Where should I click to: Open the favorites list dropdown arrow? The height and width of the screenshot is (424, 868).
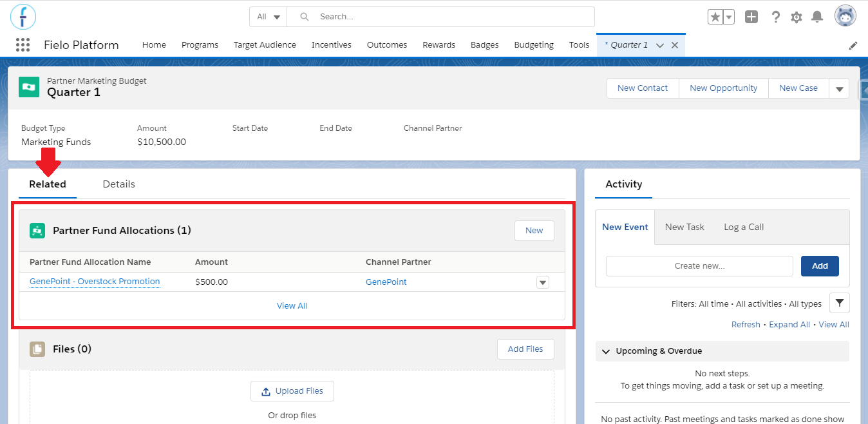tap(729, 17)
